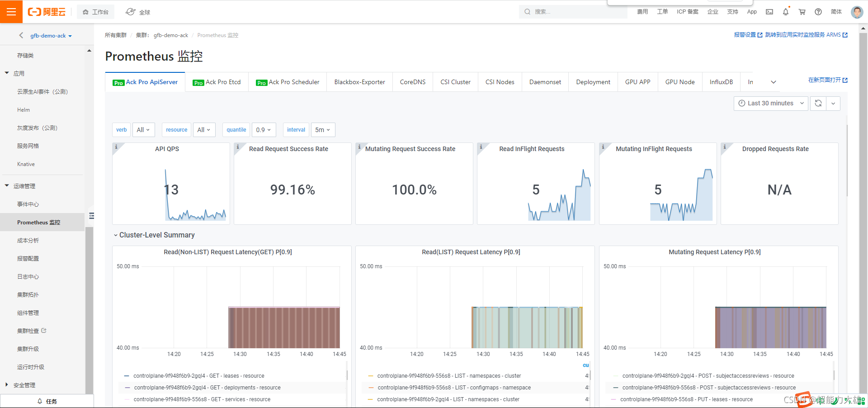Show info for Dropped Requests Rate panel

725,147
